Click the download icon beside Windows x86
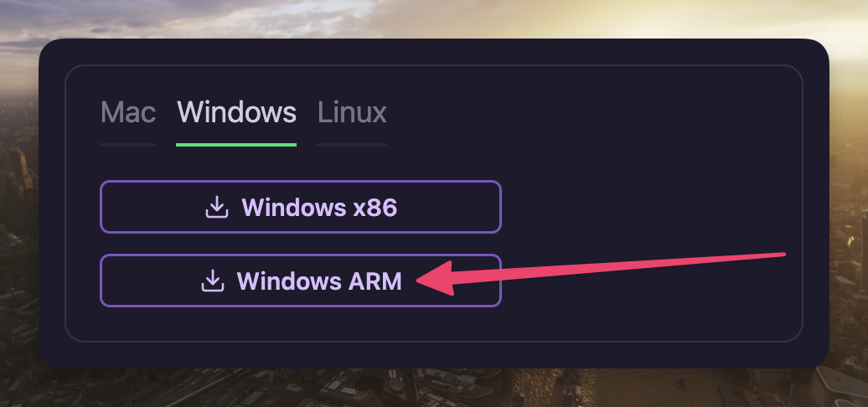This screenshot has width=868, height=407. pyautogui.click(x=217, y=207)
